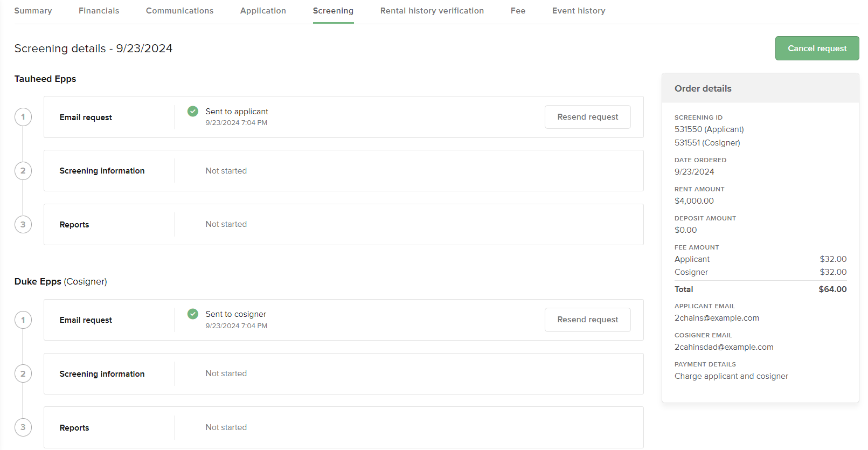Viewport: 868px width, 450px height.
Task: Click green checkmark beside Sent to cosigner
Action: tap(192, 314)
